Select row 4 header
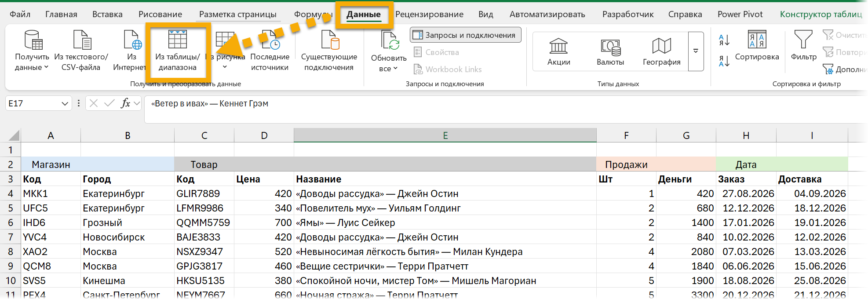 (11, 193)
